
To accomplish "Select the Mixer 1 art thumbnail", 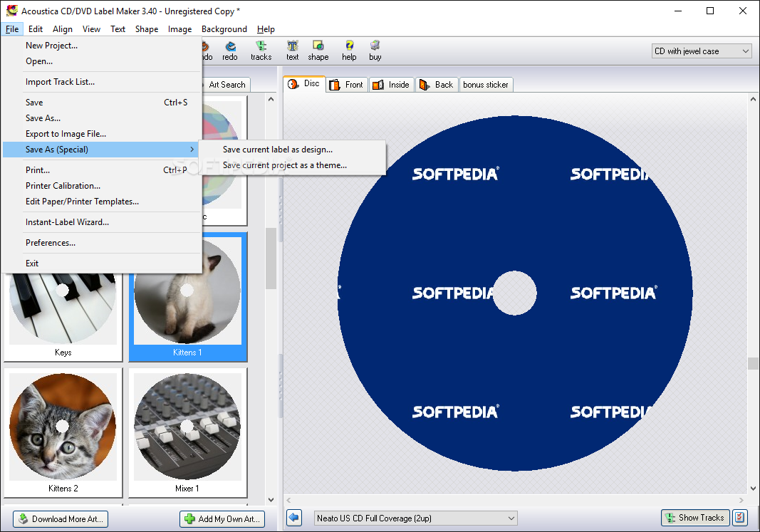I will 187,433.
